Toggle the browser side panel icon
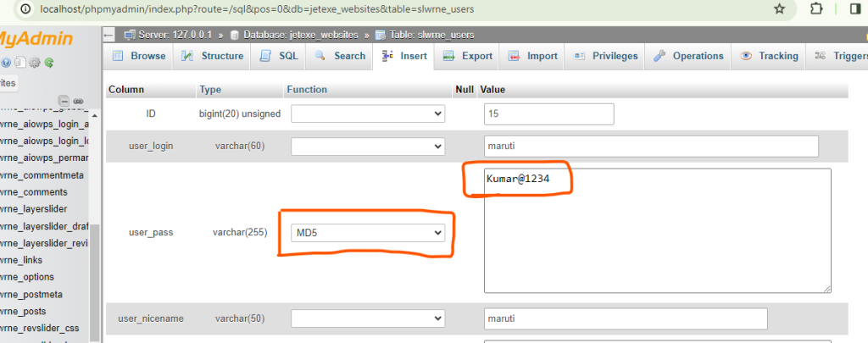The image size is (868, 343). click(855, 8)
